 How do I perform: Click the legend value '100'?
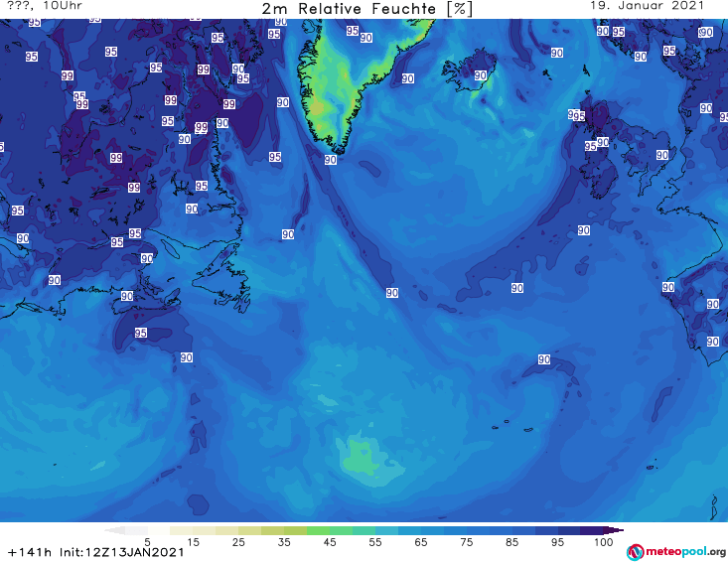603,541
